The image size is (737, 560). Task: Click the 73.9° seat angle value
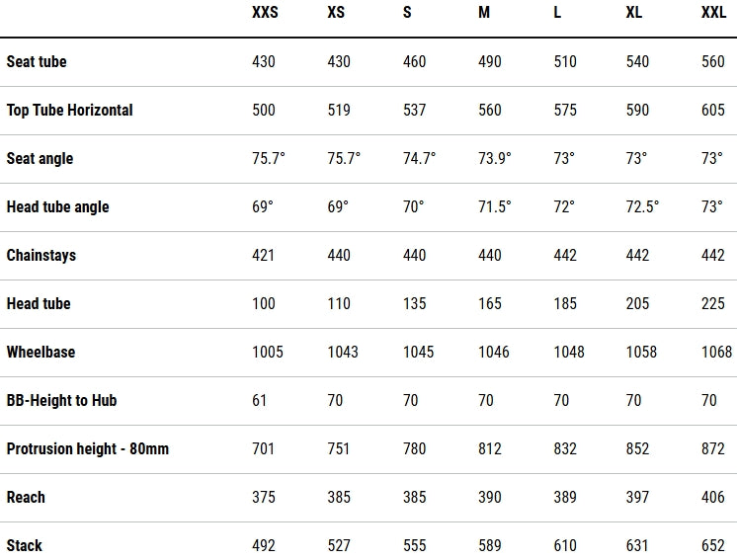click(495, 158)
